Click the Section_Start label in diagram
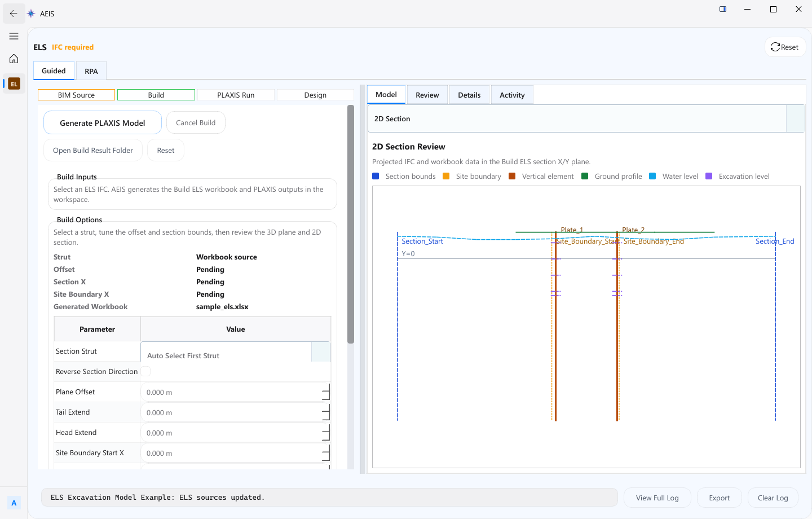This screenshot has width=812, height=519. 422,241
